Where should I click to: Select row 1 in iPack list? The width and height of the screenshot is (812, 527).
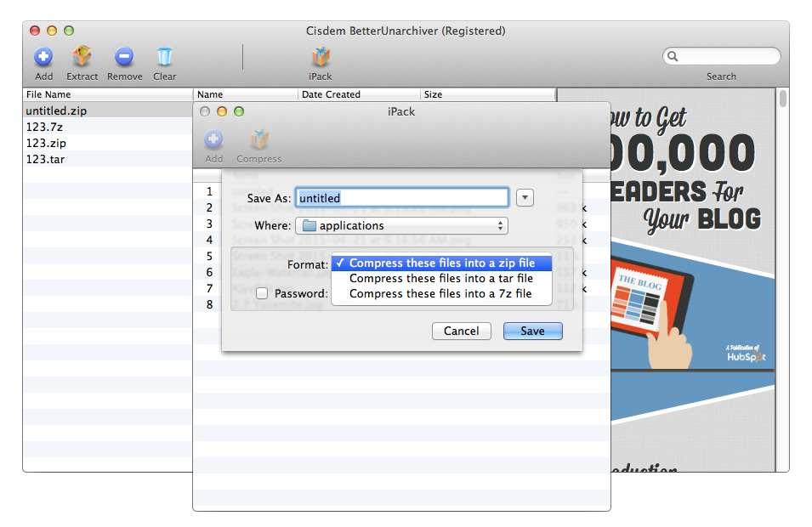tap(209, 191)
